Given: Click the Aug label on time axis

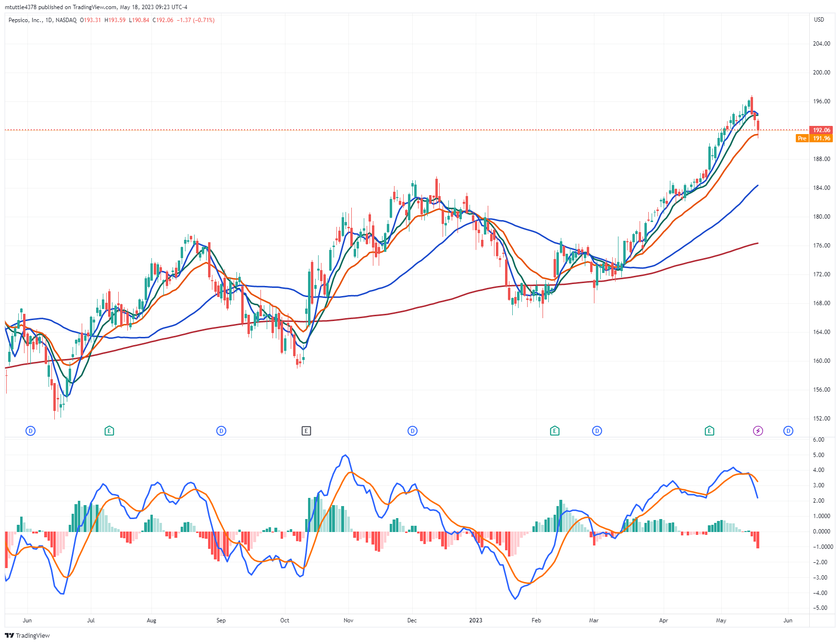Looking at the screenshot, I should tap(151, 620).
